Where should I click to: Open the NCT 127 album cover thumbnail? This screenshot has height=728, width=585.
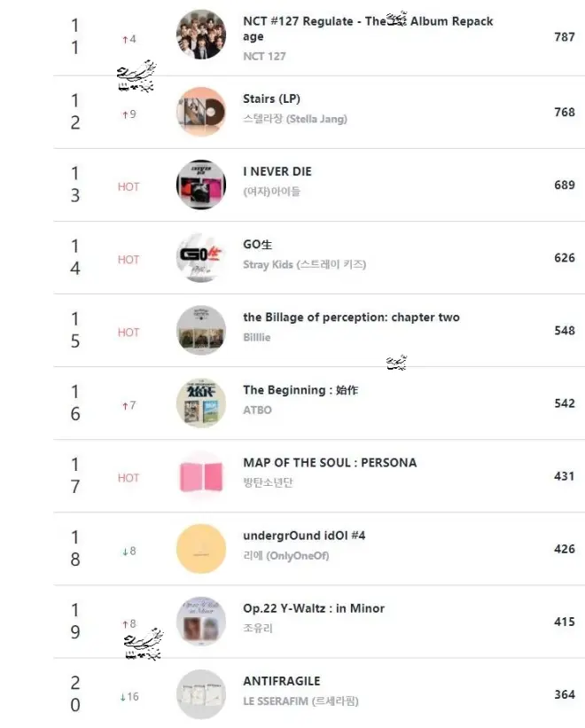tap(201, 35)
